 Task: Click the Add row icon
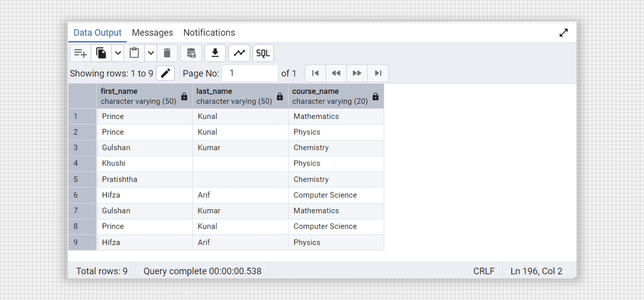click(80, 53)
